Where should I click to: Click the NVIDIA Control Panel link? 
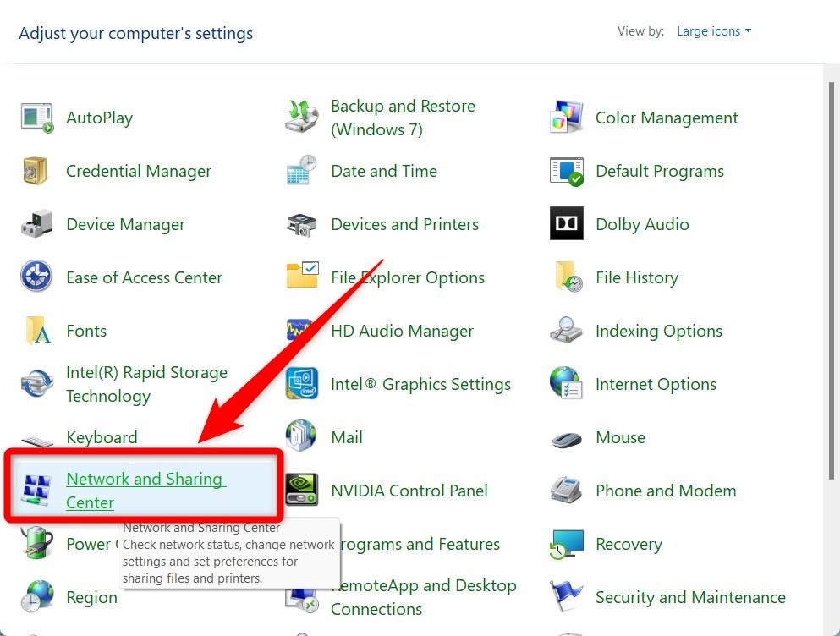point(409,491)
